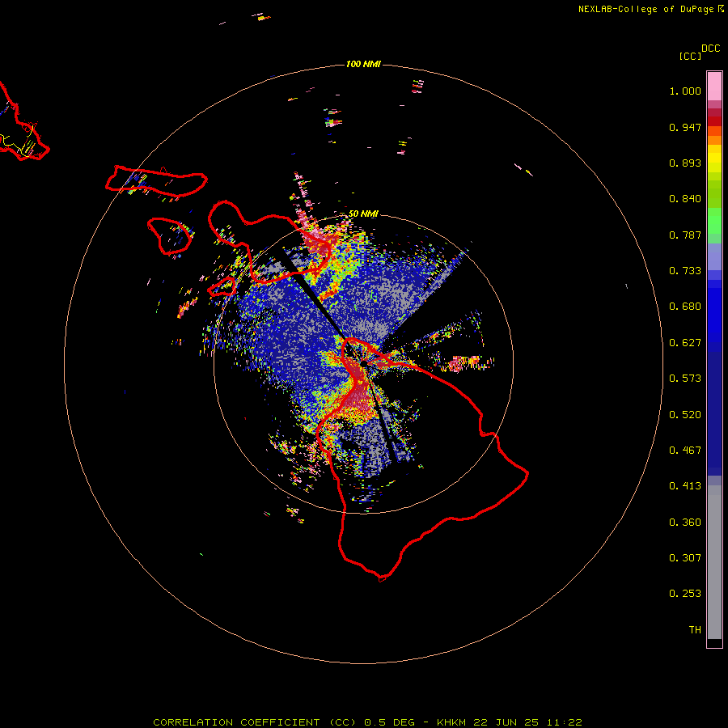Click the red segment of the color bar

(714, 121)
